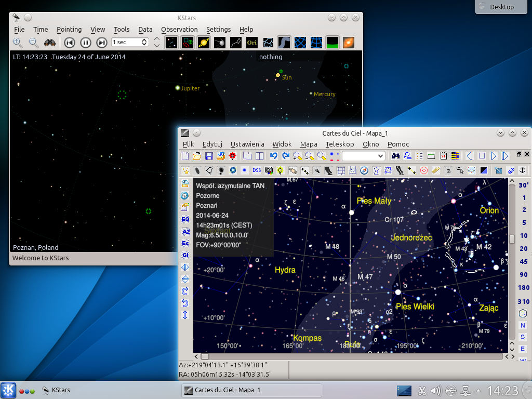Toggle constellation boundaries in KStars
Viewport: 532px width, 399px height.
(x=268, y=43)
